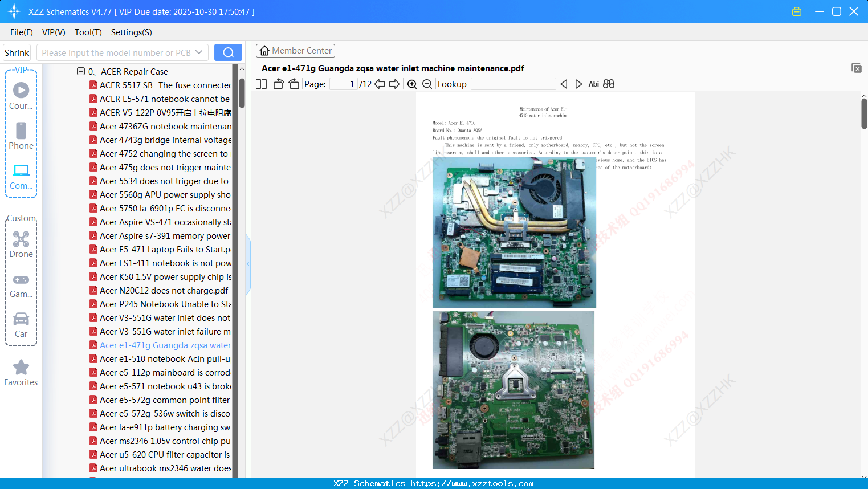This screenshot has width=868, height=489.
Task: Zoom out of the PDF
Action: pyautogui.click(x=427, y=84)
